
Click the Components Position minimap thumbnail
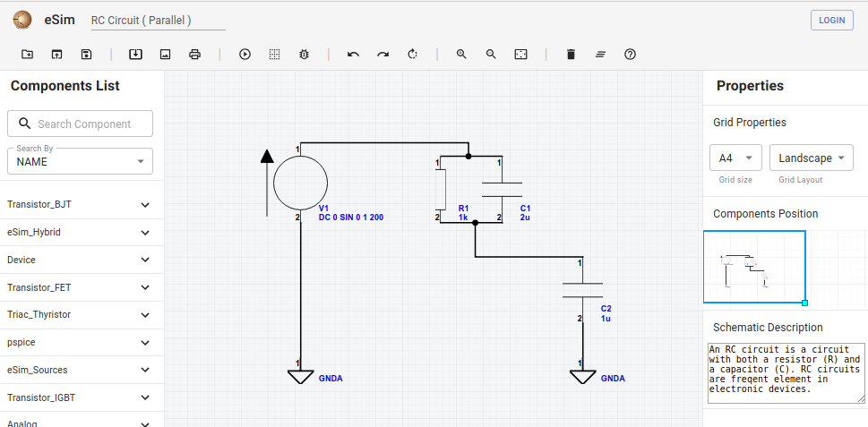coord(754,267)
